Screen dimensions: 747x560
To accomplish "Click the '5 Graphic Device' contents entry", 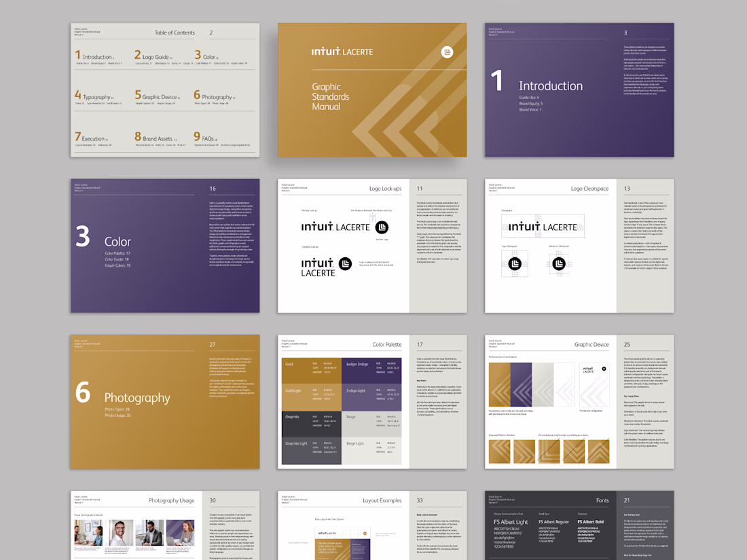I will 158,96.
